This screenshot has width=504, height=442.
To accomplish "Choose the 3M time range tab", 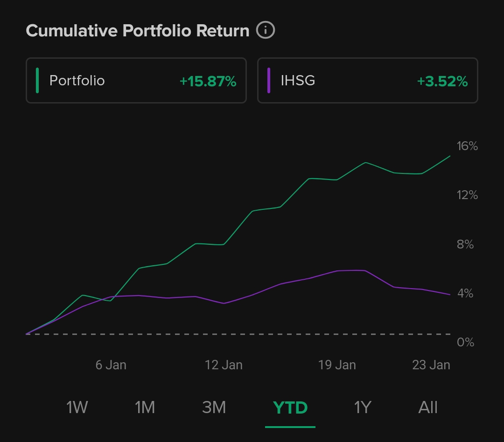I will click(x=214, y=407).
